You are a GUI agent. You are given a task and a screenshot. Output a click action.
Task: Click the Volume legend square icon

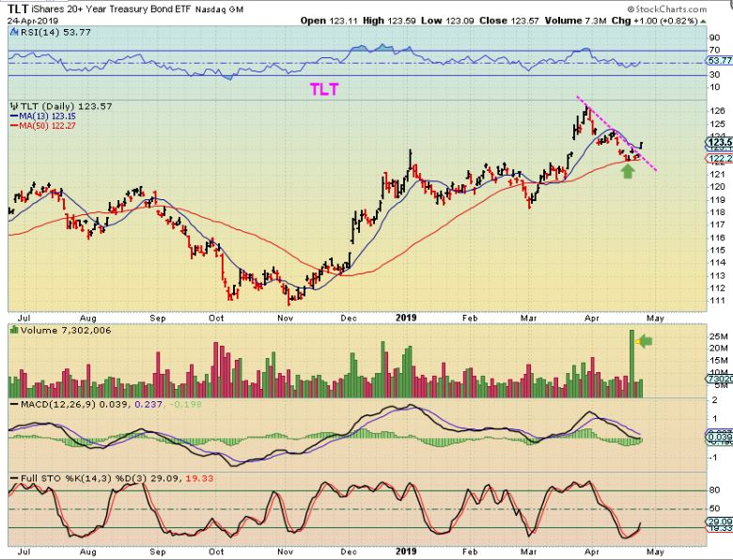[x=14, y=331]
